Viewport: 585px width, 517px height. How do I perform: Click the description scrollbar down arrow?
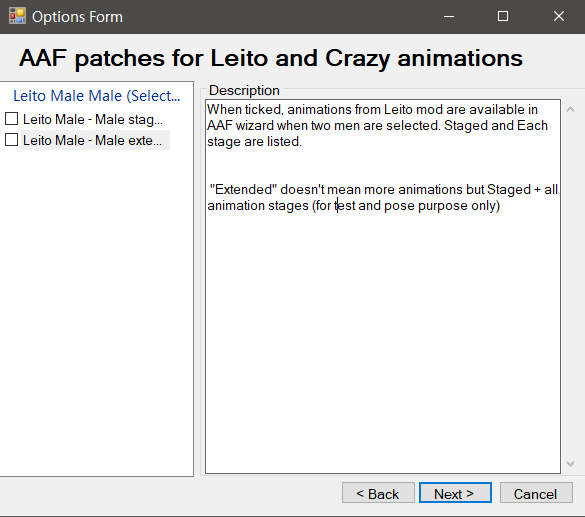[570, 464]
